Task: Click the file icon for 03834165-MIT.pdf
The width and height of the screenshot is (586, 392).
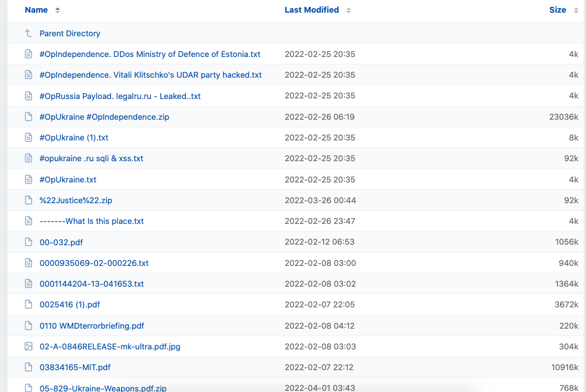Action: point(28,367)
